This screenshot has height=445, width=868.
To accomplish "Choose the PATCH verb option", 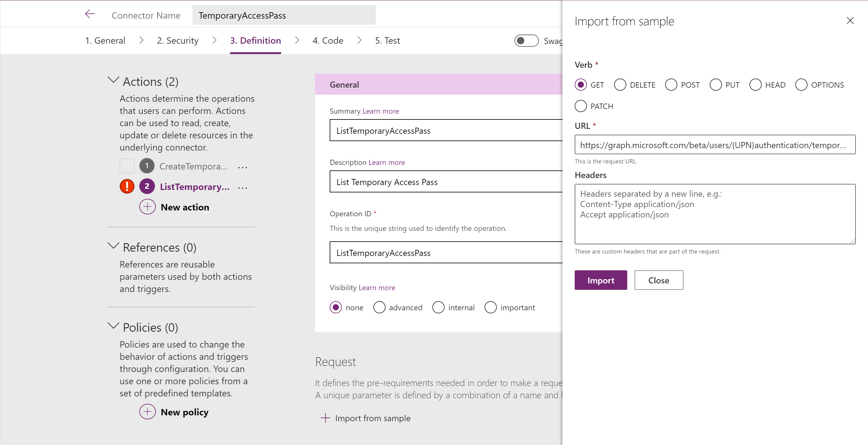I will (x=580, y=106).
